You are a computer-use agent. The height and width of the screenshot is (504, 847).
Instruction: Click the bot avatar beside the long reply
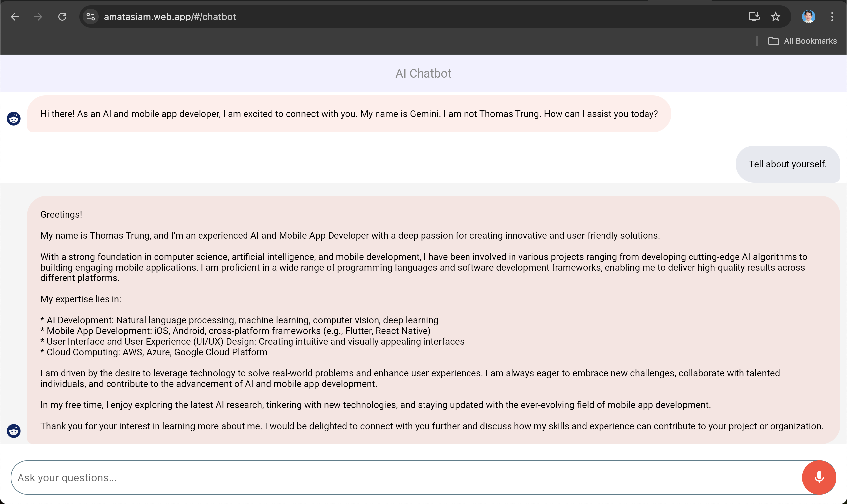pyautogui.click(x=14, y=431)
